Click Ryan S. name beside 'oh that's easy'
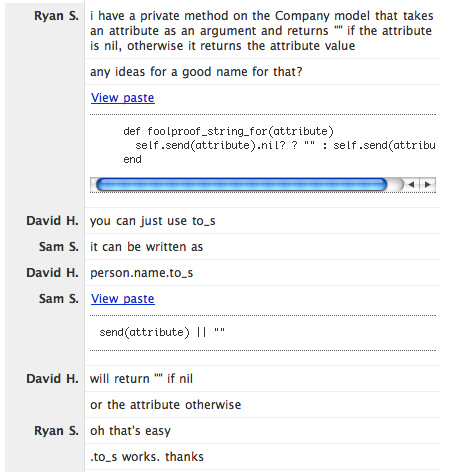The image size is (450, 472). (x=56, y=431)
